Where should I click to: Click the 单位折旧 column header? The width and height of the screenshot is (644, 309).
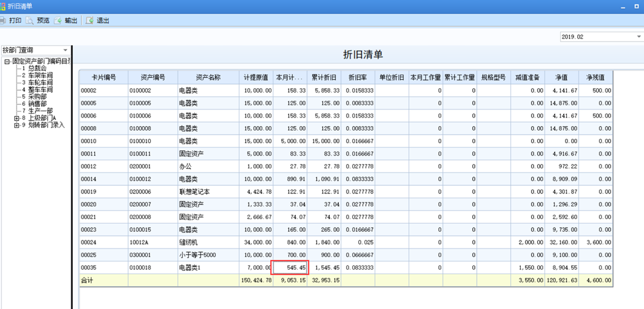point(392,77)
